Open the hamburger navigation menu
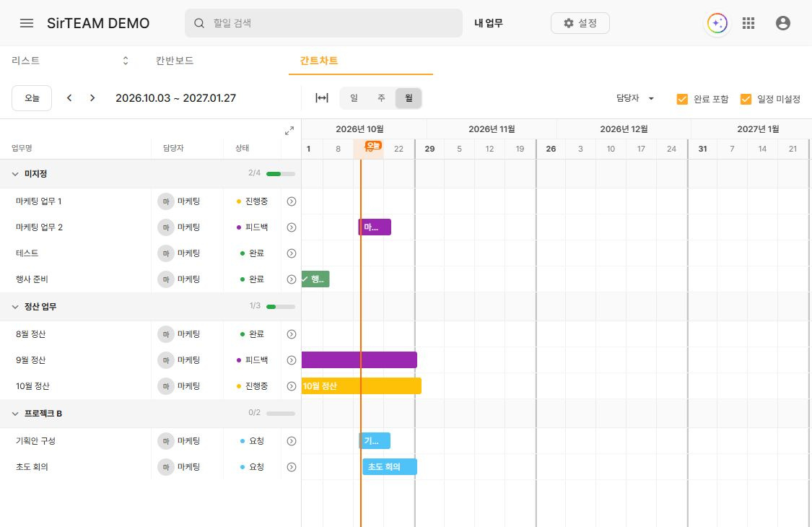 click(x=27, y=23)
